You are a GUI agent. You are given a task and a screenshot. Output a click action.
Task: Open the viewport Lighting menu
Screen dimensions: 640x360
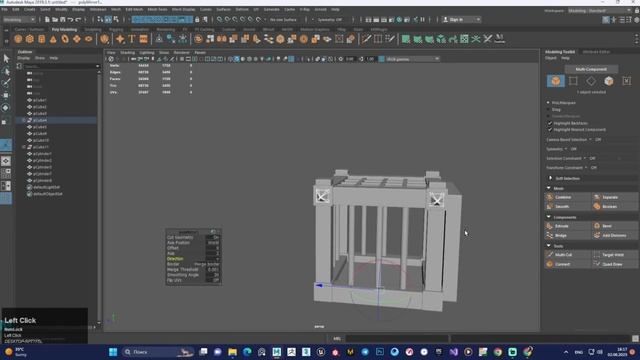(147, 53)
